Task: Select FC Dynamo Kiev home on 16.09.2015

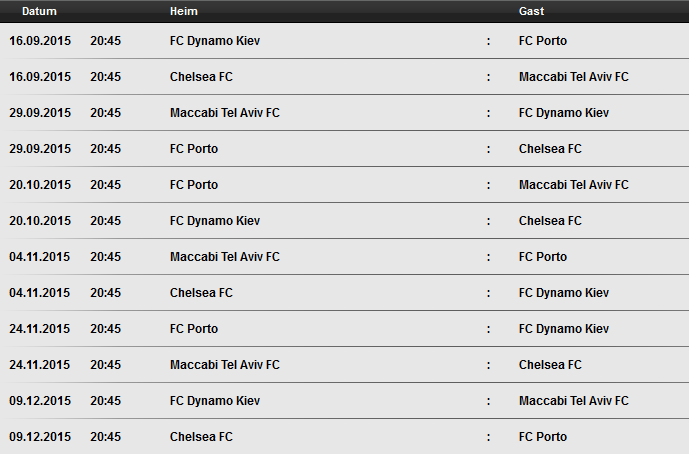Action: tap(215, 41)
